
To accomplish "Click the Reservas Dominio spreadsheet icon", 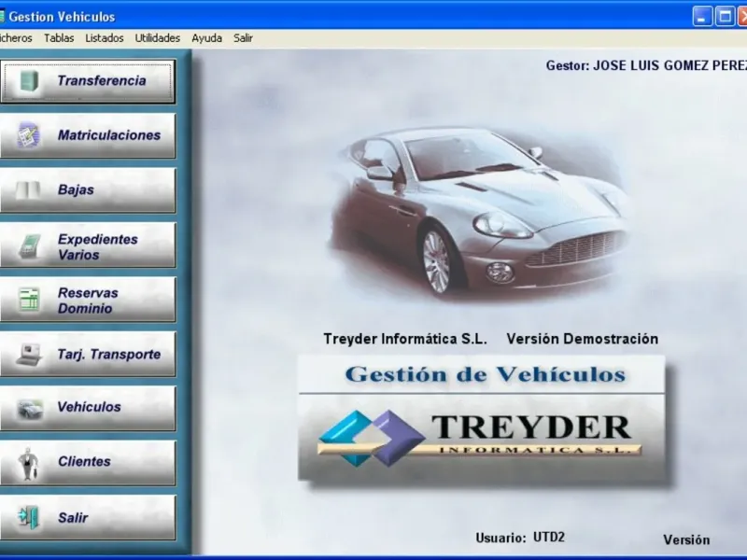I will (29, 300).
